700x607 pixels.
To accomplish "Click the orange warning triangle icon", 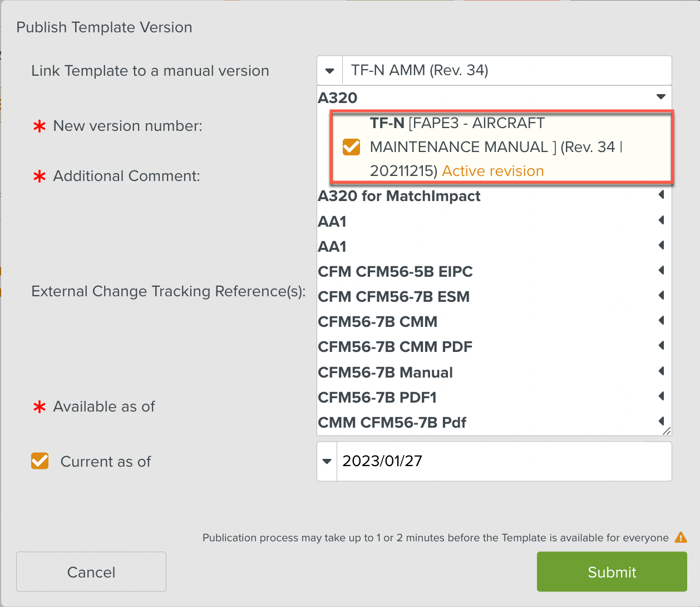I will click(681, 537).
